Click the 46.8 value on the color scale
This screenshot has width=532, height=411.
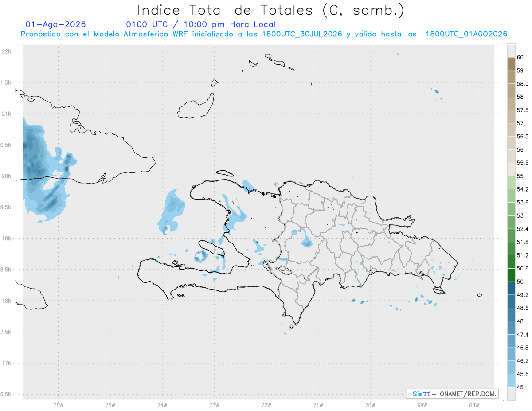523,348
